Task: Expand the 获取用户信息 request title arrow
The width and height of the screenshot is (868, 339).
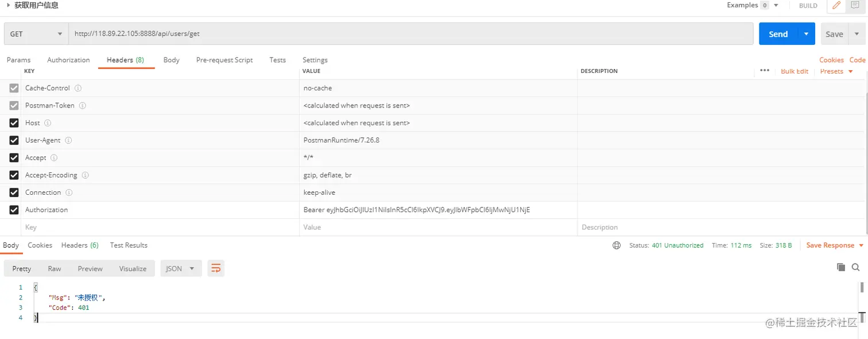Action: 8,5
